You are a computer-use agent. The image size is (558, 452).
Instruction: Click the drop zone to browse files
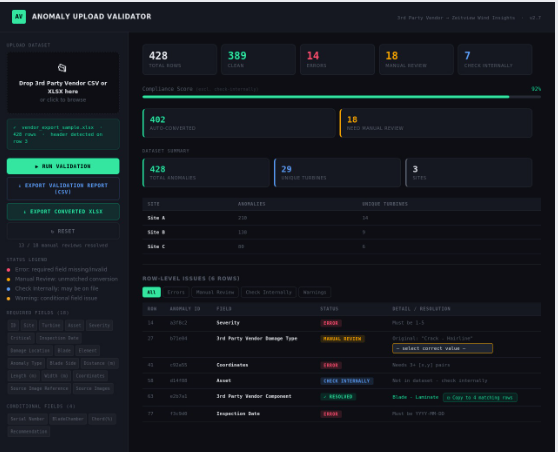63,83
